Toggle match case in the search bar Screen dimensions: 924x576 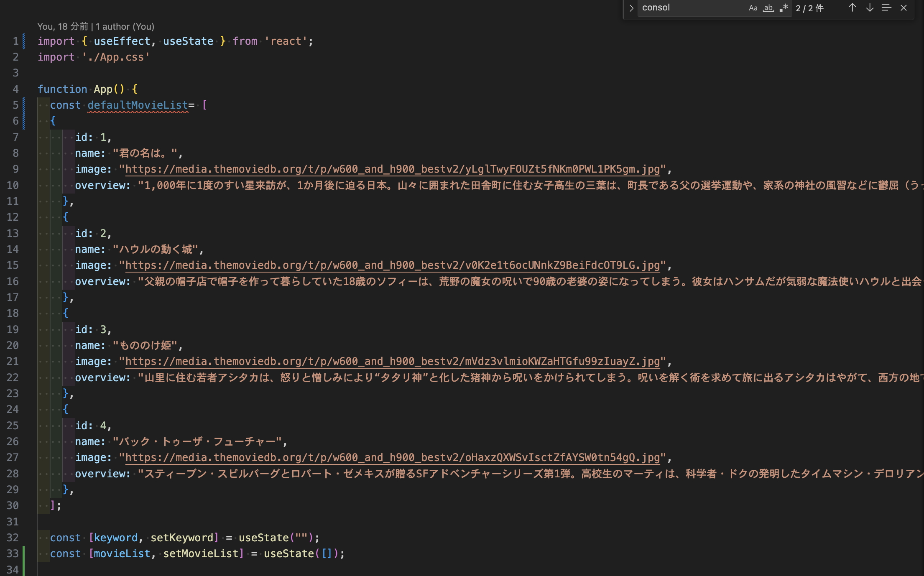pyautogui.click(x=753, y=8)
